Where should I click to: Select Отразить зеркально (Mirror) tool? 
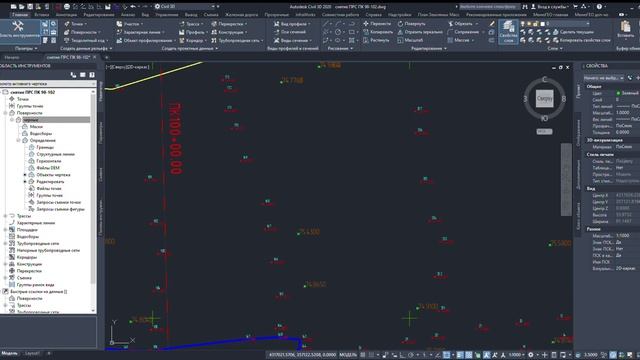click(420, 32)
